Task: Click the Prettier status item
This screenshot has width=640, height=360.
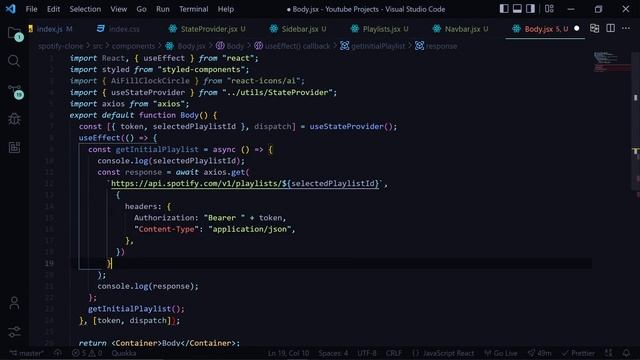Action: [x=578, y=353]
